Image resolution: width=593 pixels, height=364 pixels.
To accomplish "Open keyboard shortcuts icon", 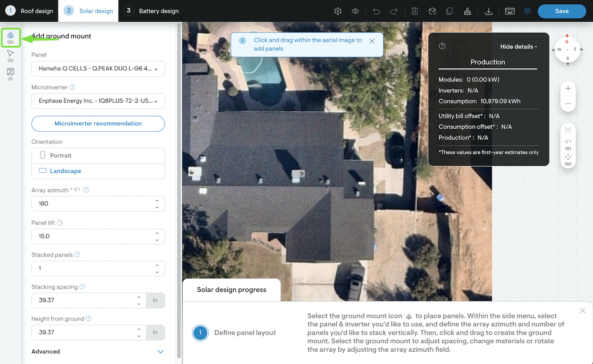I will click(510, 12).
